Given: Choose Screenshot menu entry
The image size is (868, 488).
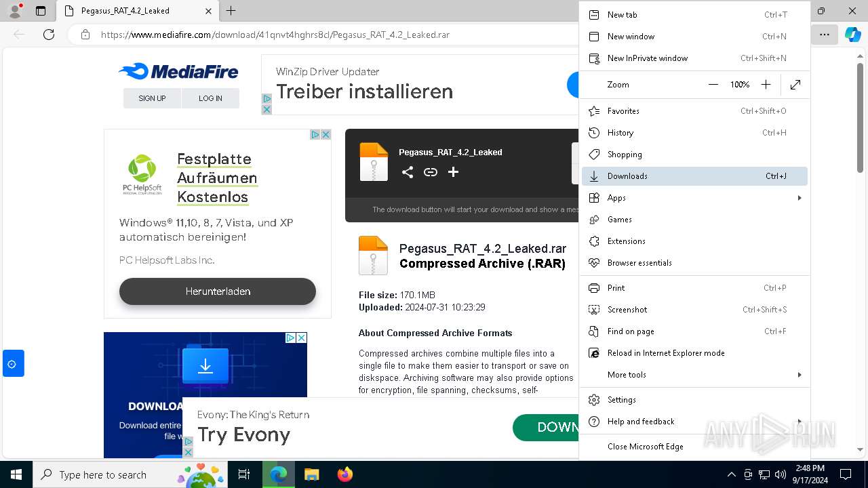Looking at the screenshot, I should 694,310.
